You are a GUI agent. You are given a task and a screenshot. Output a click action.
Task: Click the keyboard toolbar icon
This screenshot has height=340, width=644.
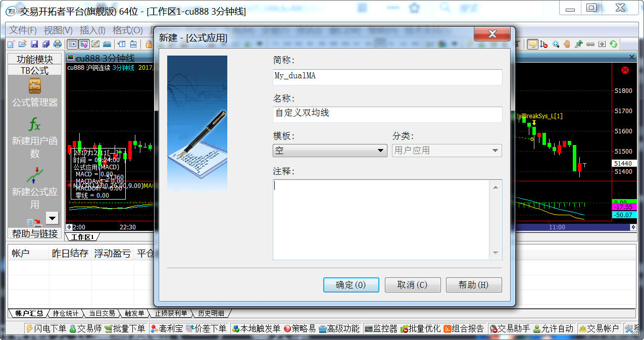107,44
